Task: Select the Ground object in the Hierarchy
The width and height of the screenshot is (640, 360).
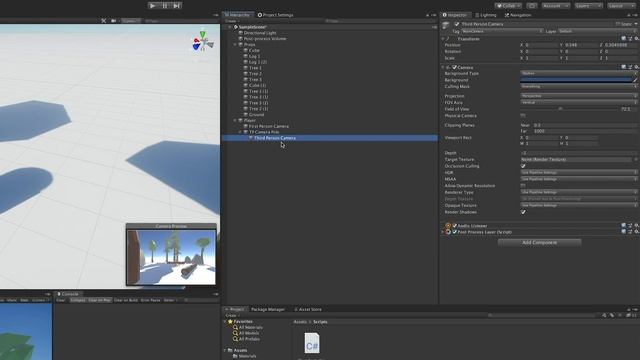Action: [x=256, y=115]
